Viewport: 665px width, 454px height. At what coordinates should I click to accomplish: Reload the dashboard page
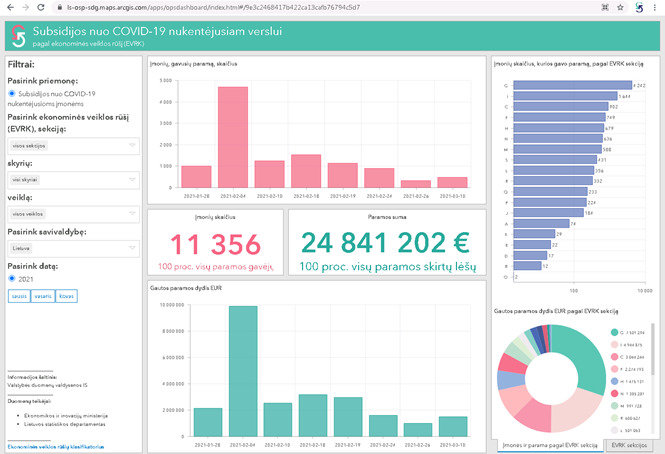[41, 7]
